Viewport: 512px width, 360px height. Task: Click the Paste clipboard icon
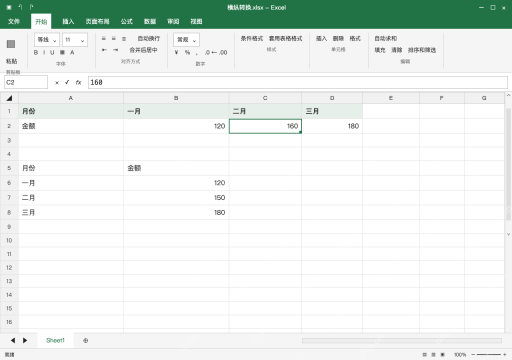point(11,44)
